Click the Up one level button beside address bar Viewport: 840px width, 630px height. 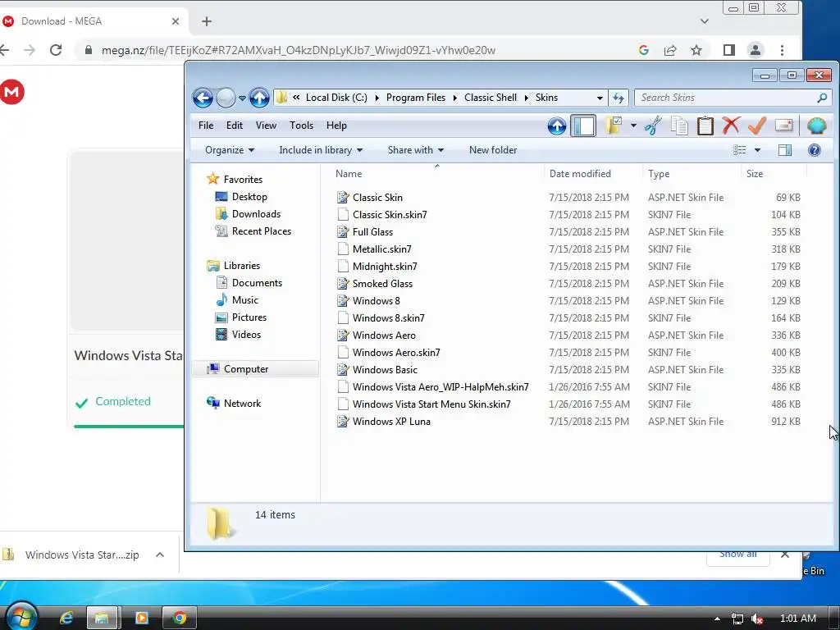click(259, 98)
